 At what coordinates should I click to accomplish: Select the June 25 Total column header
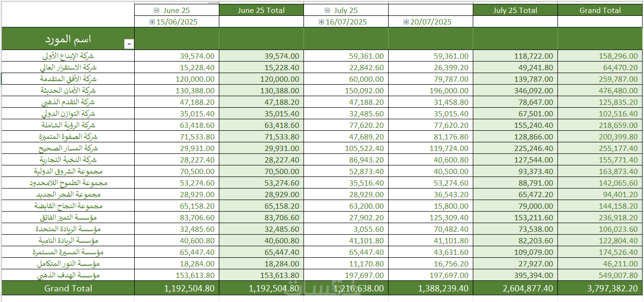[261, 11]
